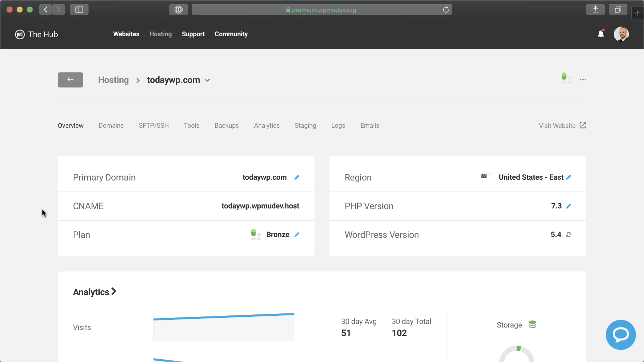
Task: Click the Analytics heading link
Action: click(x=91, y=292)
